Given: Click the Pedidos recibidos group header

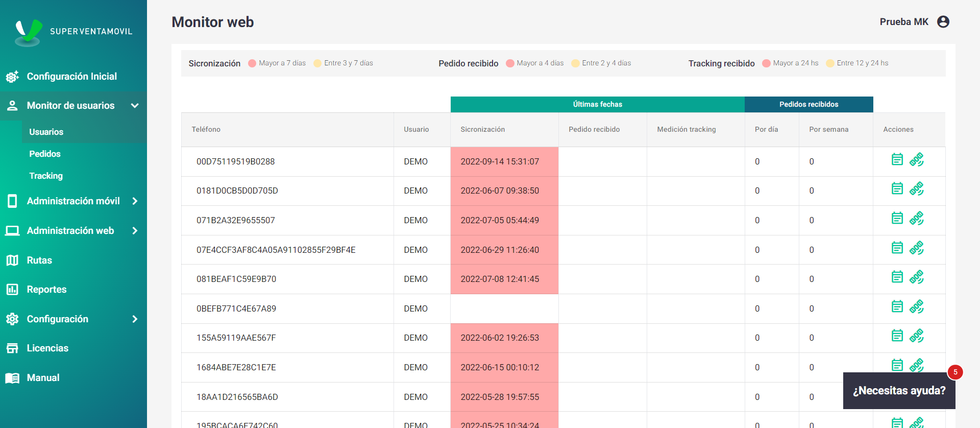Looking at the screenshot, I should coord(809,105).
